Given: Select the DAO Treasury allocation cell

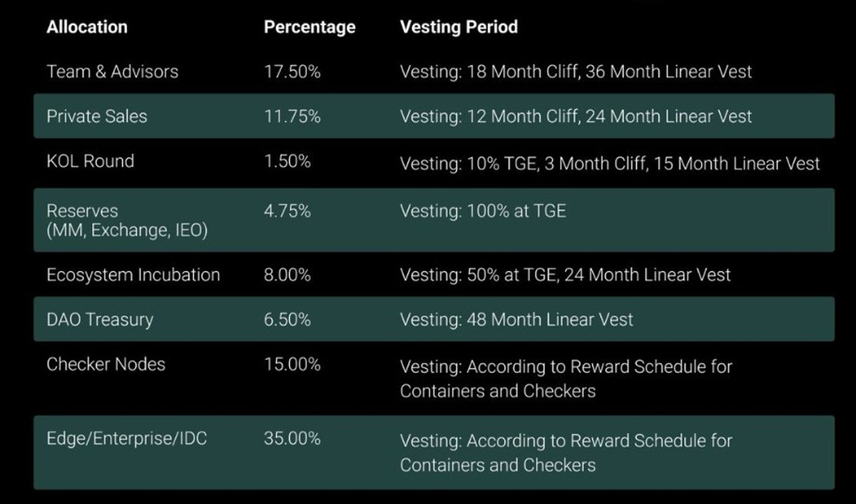Looking at the screenshot, I should [100, 319].
